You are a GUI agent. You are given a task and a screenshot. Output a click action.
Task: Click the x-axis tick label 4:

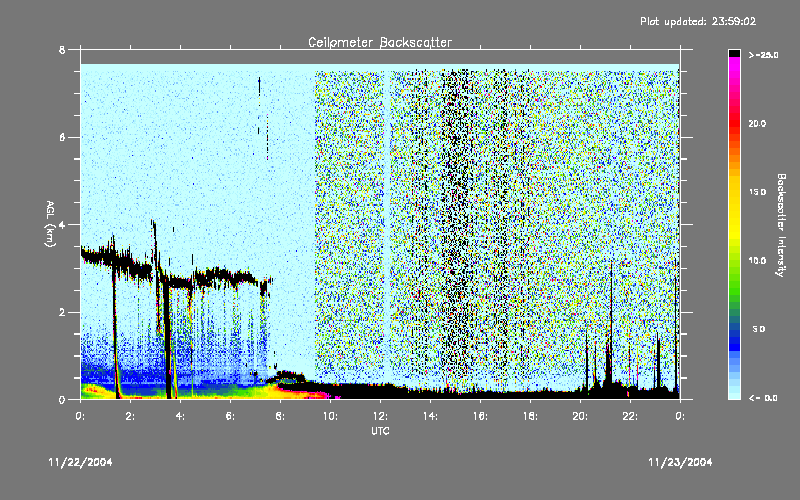(x=180, y=416)
